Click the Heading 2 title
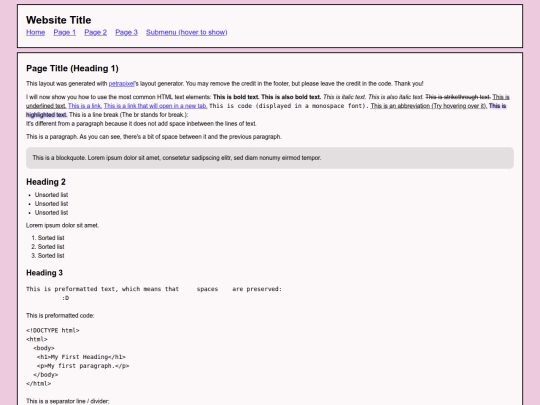 [46, 182]
